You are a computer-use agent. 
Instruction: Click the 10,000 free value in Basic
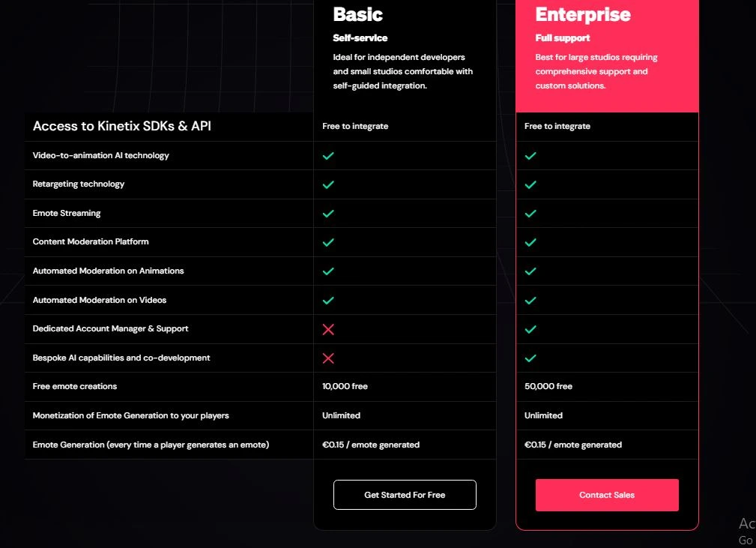[x=345, y=387]
